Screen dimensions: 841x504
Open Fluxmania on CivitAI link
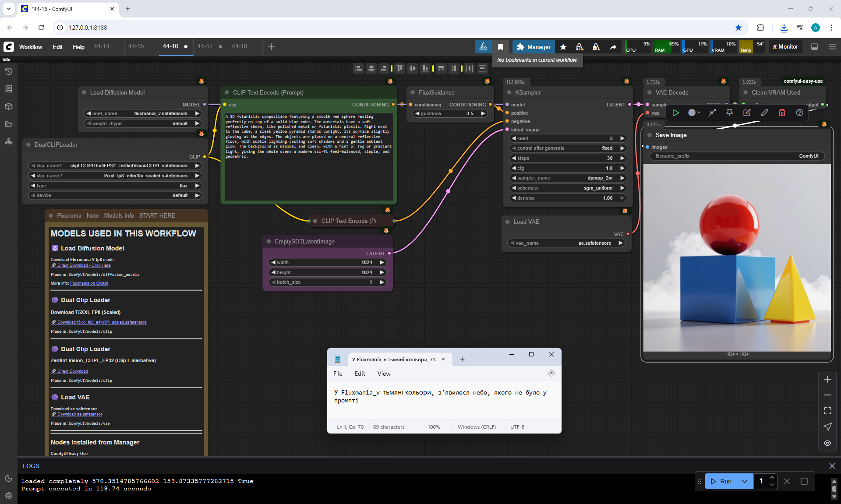(x=89, y=283)
